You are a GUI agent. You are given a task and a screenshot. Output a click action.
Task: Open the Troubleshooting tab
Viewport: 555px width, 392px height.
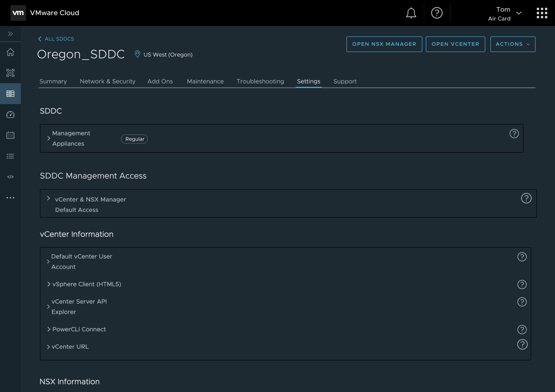click(260, 81)
